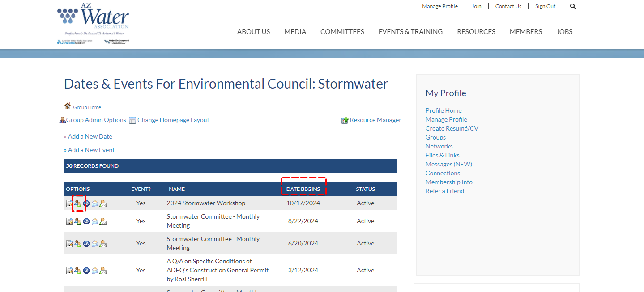Click Refer a Friend
644x292 pixels.
tap(445, 191)
